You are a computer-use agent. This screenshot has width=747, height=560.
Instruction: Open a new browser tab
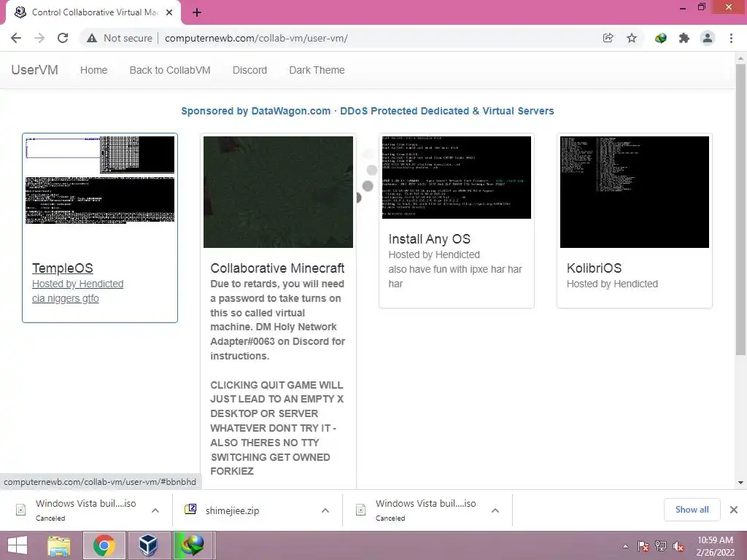[x=197, y=12]
